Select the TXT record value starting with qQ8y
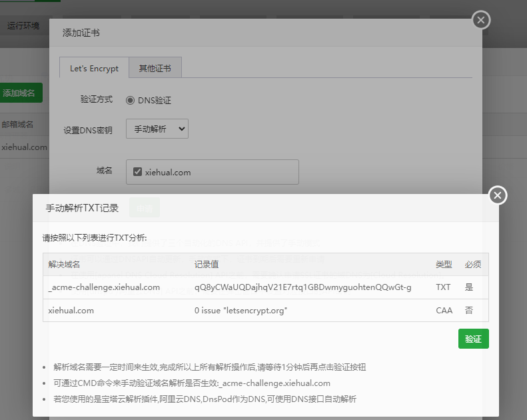Image resolution: width=527 pixels, height=420 pixels. click(302, 287)
